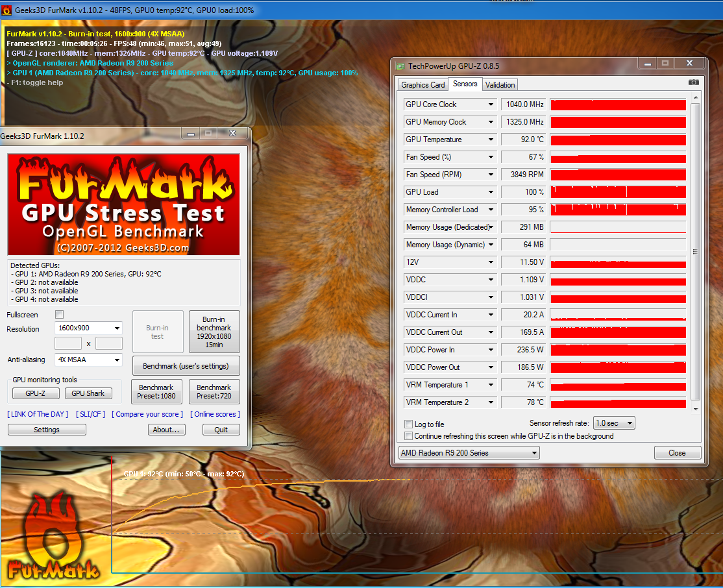
Task: Click the Burn-in test button
Action: coord(158,332)
